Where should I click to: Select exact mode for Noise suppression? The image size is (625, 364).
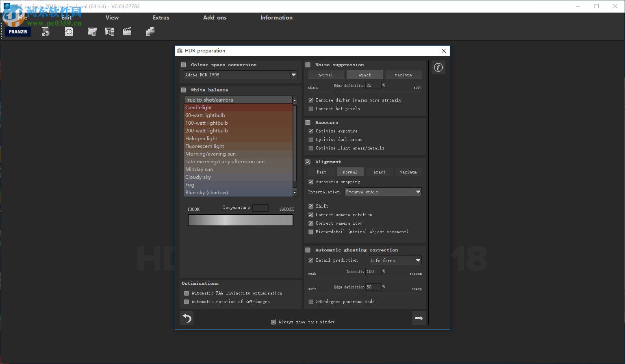tap(365, 75)
